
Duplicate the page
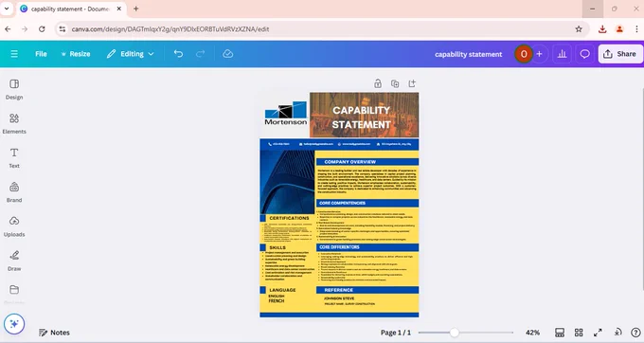[x=395, y=83]
